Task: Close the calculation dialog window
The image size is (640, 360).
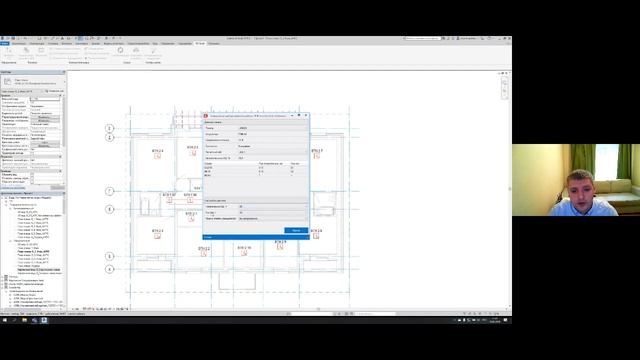Action: tap(306, 116)
